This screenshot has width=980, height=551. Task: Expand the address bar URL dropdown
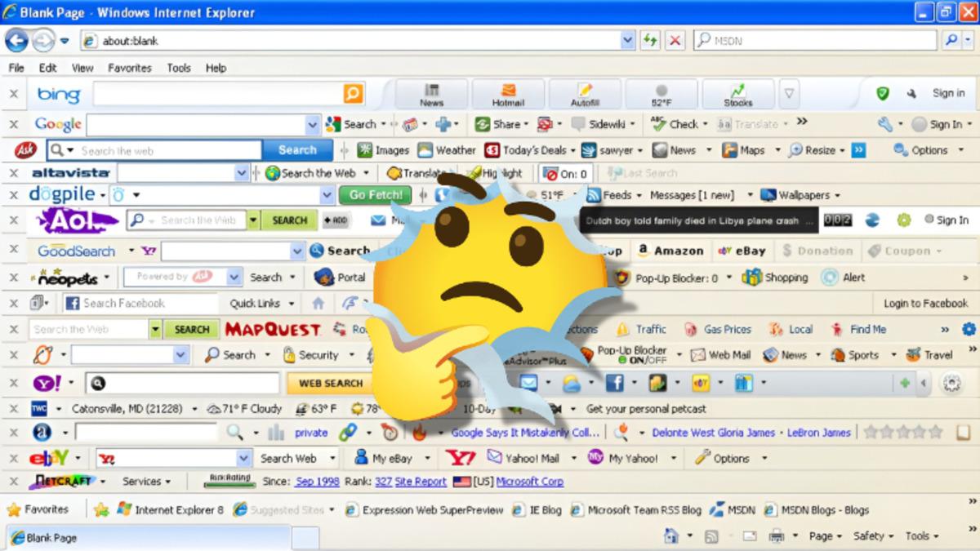tap(627, 40)
